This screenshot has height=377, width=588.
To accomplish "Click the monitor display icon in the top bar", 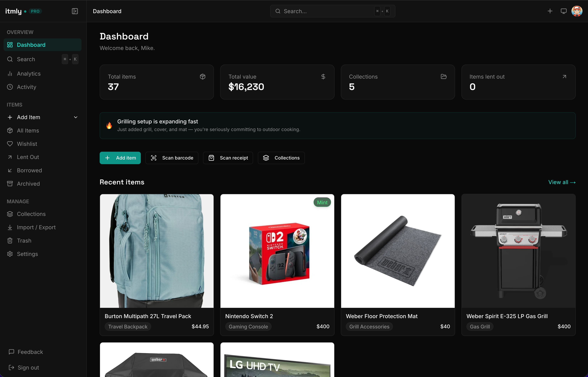I will click(x=563, y=11).
